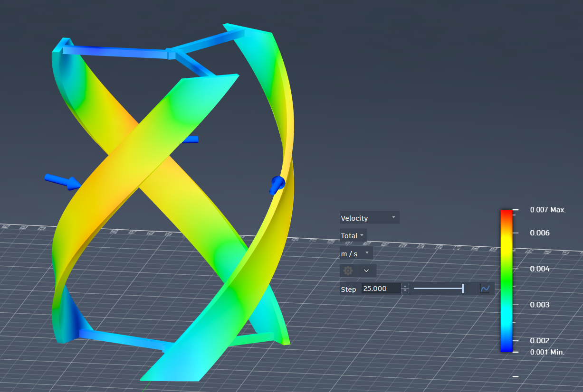The width and height of the screenshot is (583, 392).
Task: Click the Step value field showing 25.000
Action: [381, 289]
